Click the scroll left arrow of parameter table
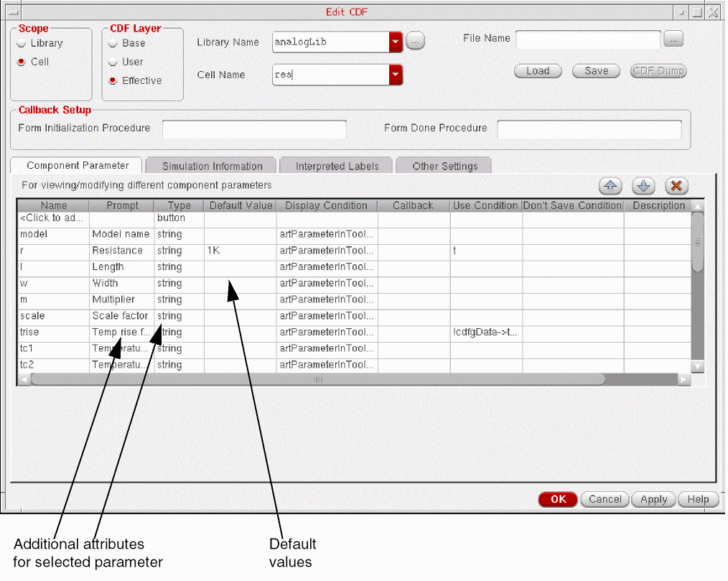Screen dimensions: 728x581 pos(24,379)
